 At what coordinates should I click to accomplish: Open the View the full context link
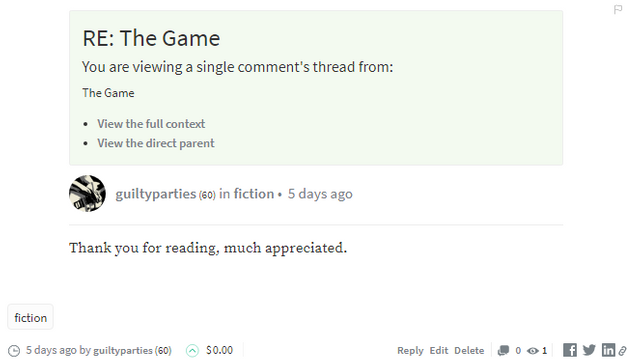click(x=151, y=124)
